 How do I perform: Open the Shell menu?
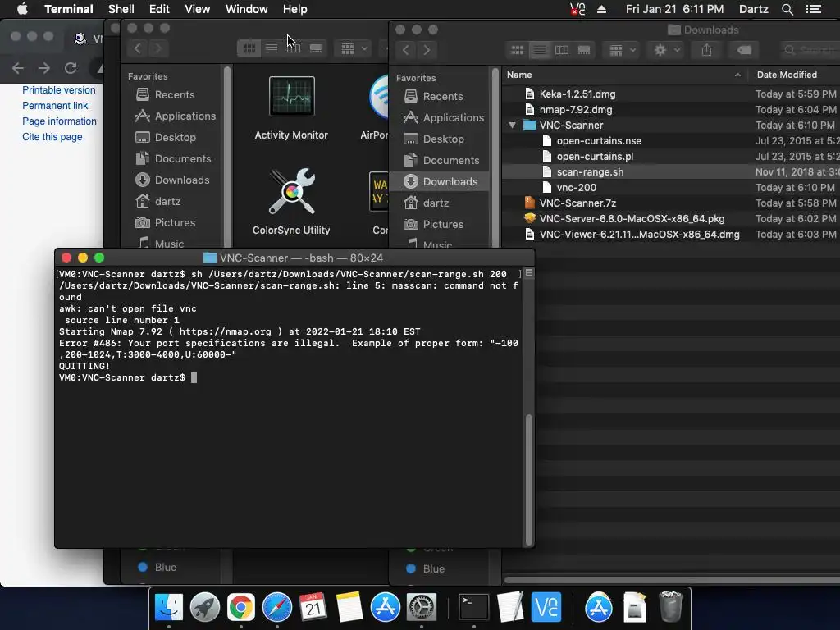[x=121, y=9]
